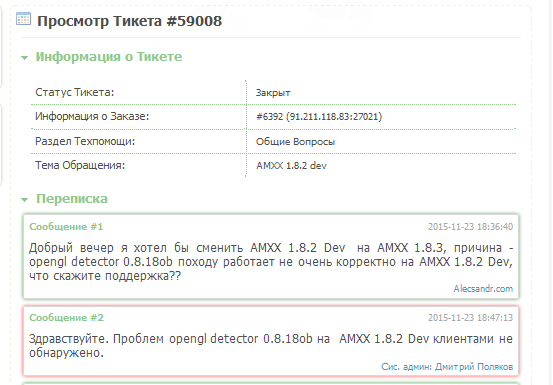Collapse the Информация о Тикете section arrow
The height and width of the screenshot is (385, 553).
pos(24,57)
